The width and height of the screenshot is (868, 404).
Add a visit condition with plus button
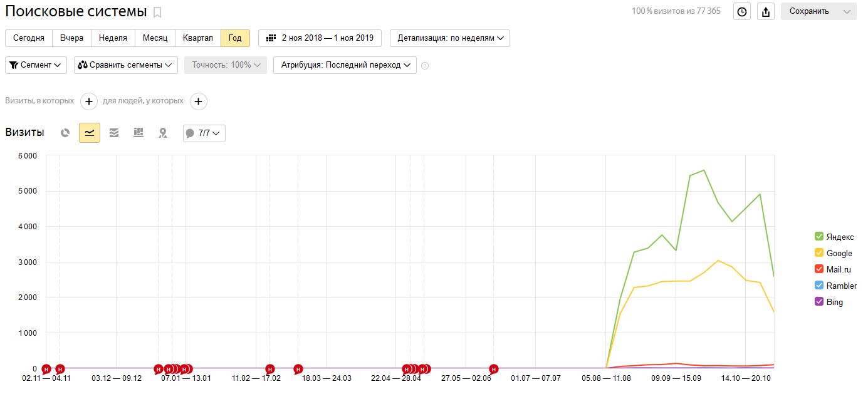89,101
